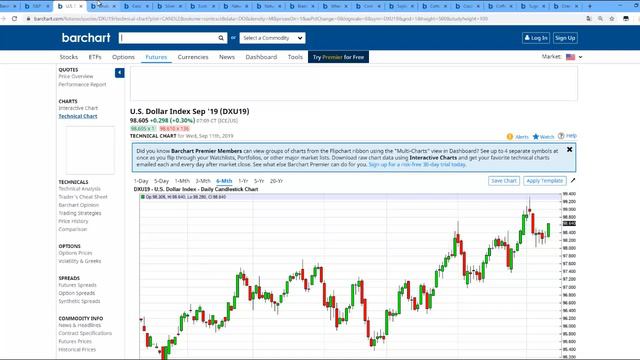Reload the page with the browser refresh icon
This screenshot has height=360, width=640.
tap(14, 19)
